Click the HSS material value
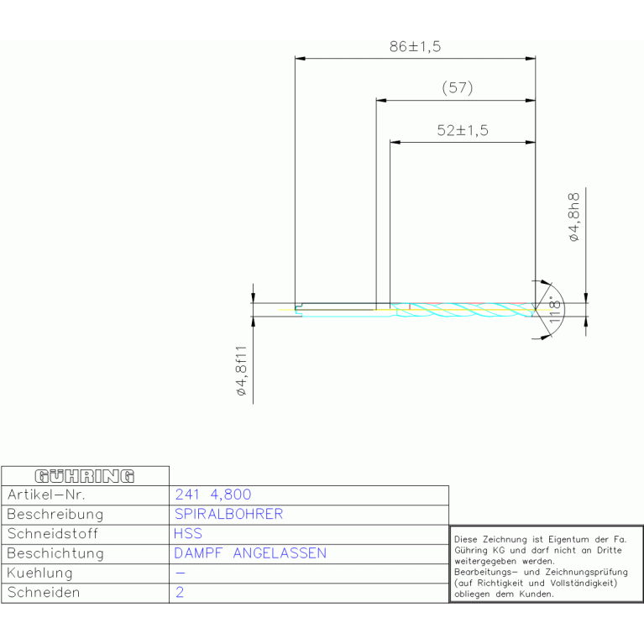 point(188,533)
